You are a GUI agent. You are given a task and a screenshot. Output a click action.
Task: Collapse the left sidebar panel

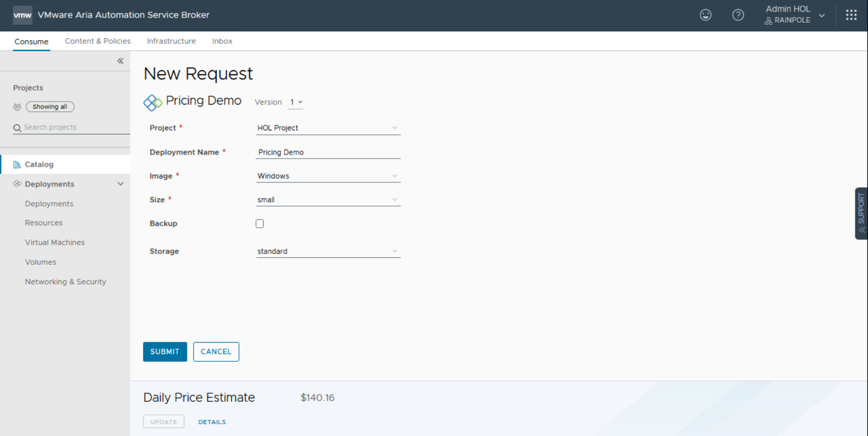120,61
